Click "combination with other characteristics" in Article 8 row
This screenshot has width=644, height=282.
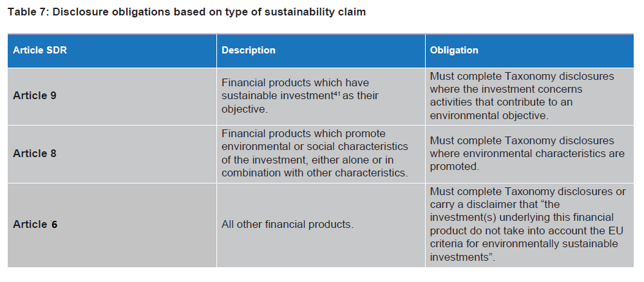[x=314, y=173]
